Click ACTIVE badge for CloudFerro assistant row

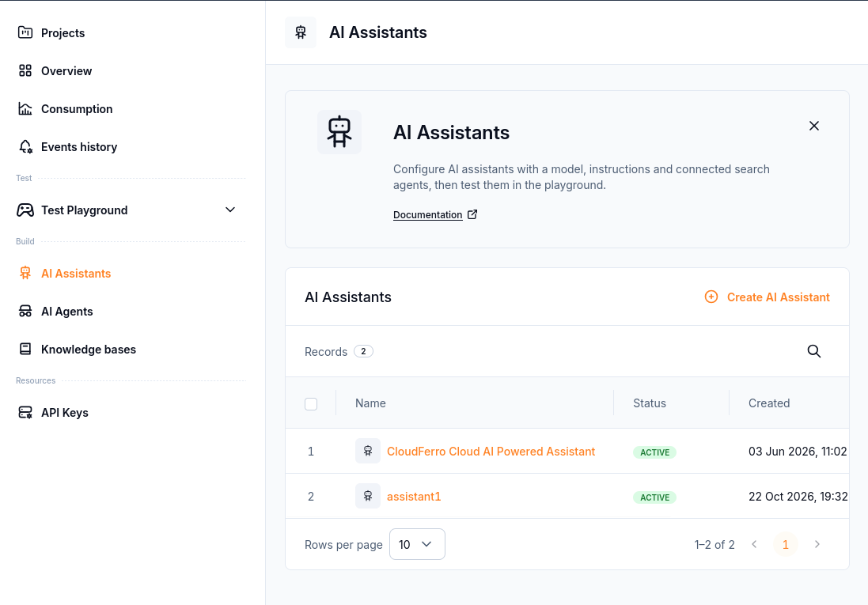pyautogui.click(x=655, y=452)
